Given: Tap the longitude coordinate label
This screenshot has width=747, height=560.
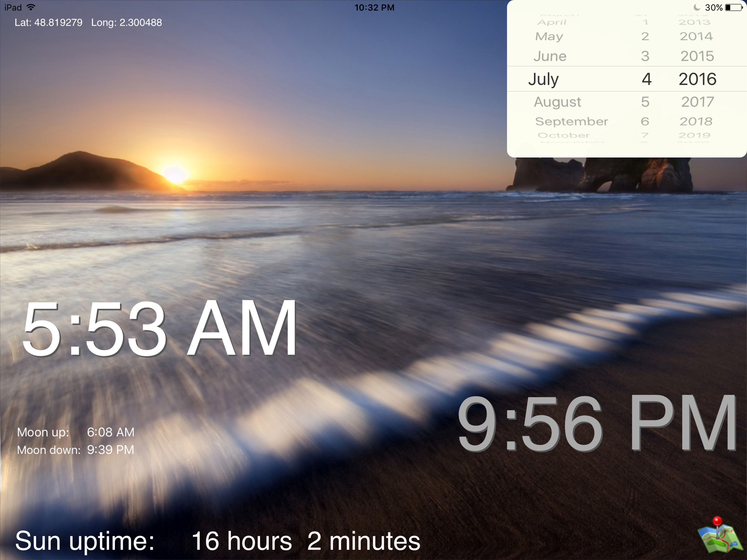Looking at the screenshot, I should [x=126, y=23].
